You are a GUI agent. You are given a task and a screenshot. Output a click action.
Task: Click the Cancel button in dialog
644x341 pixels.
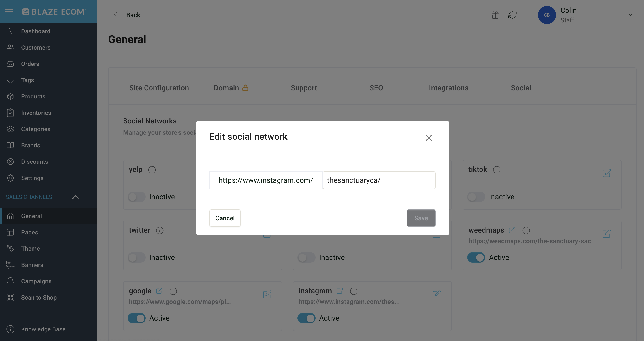click(225, 218)
